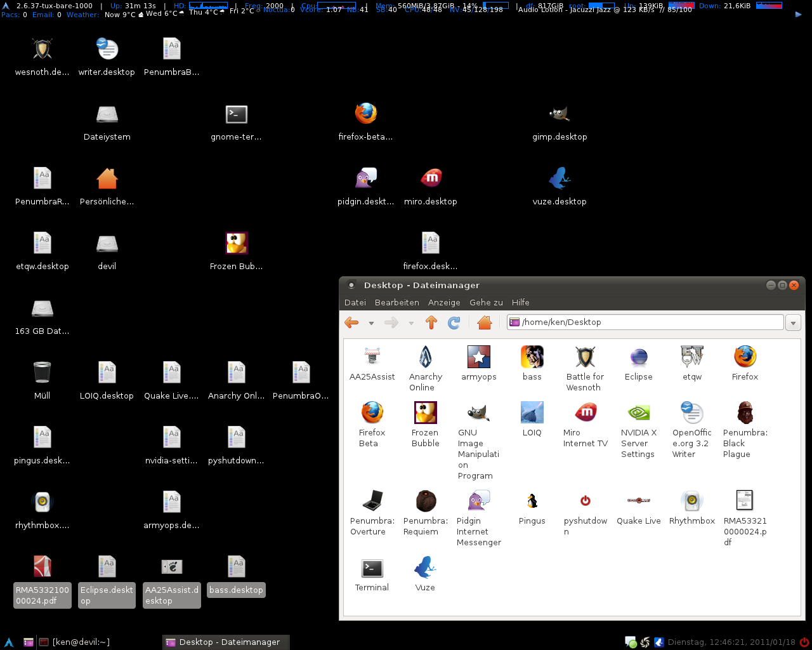The height and width of the screenshot is (650, 812).
Task: Reload the current folder view
Action: coord(454,322)
